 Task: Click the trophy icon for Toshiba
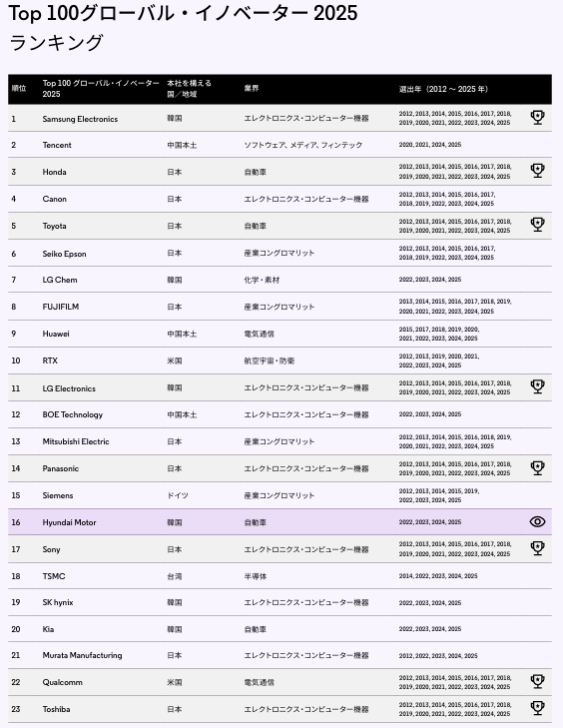tap(537, 708)
